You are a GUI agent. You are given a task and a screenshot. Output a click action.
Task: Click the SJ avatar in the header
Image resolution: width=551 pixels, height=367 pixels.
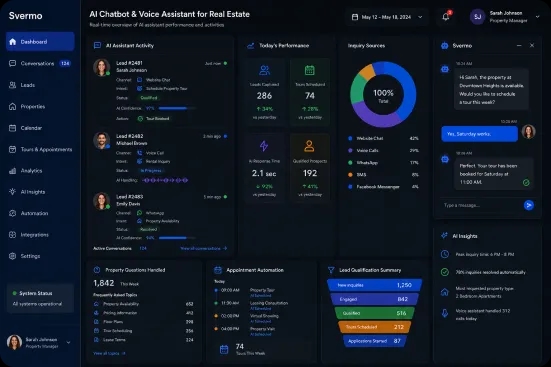(x=478, y=17)
